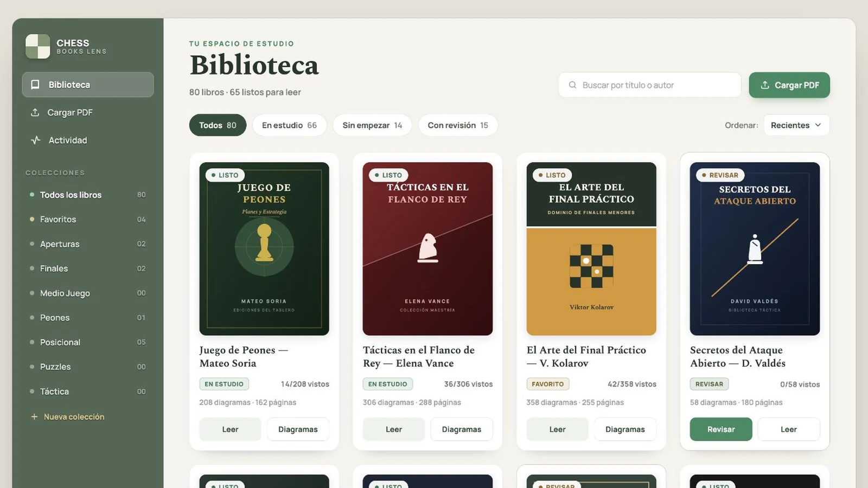This screenshot has height=488, width=868.
Task: Click title 'El Arte del Final Práctico — V. Kolarov'
Action: pos(586,357)
